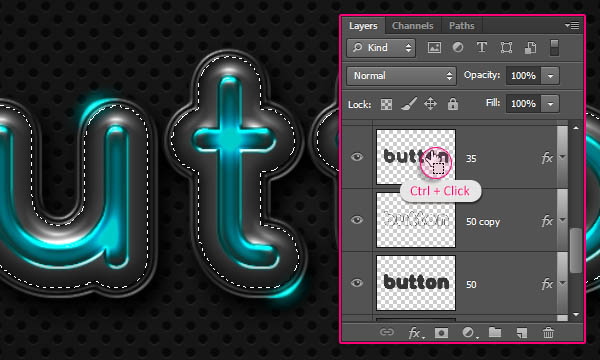The height and width of the screenshot is (360, 600).
Task: Hide layer 35 with eye icon
Action: coord(357,157)
